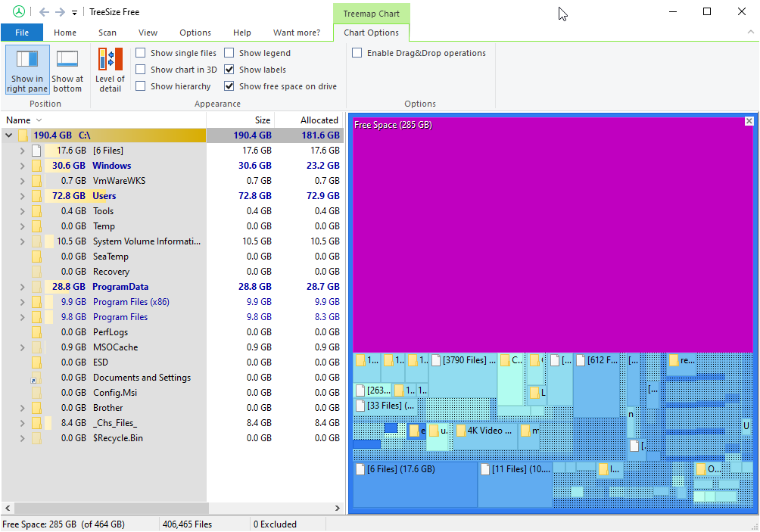Screen dimensions: 760x532
Task: Expand System Volume Information node
Action: point(22,241)
